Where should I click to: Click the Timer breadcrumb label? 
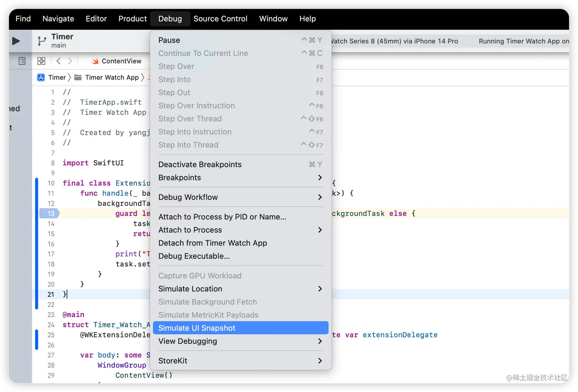57,78
